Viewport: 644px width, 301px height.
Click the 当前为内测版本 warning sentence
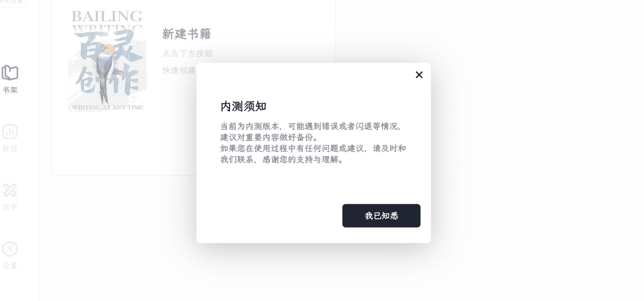click(x=311, y=132)
